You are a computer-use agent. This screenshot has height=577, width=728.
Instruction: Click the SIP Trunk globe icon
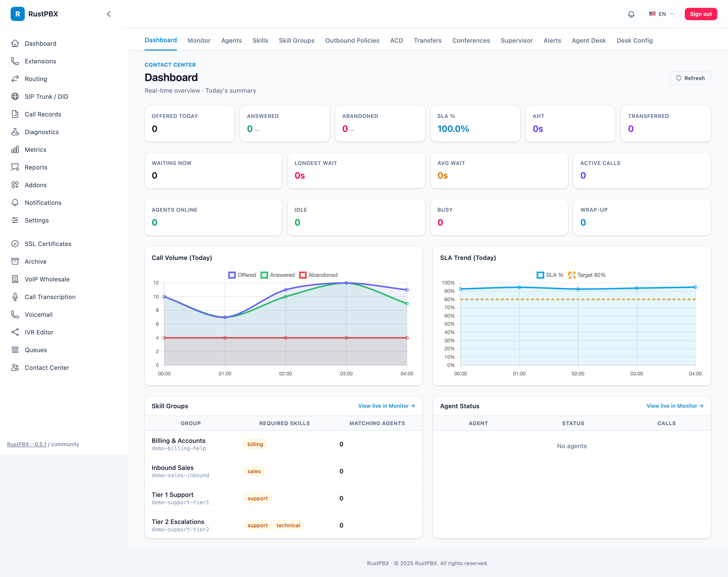(15, 97)
